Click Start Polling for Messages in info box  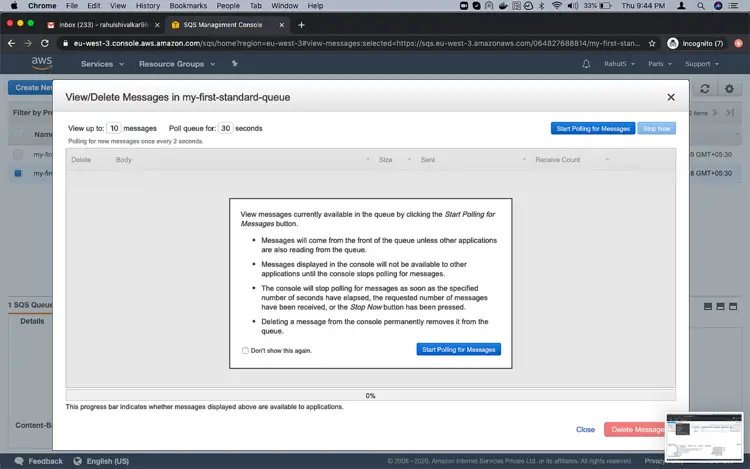click(458, 349)
